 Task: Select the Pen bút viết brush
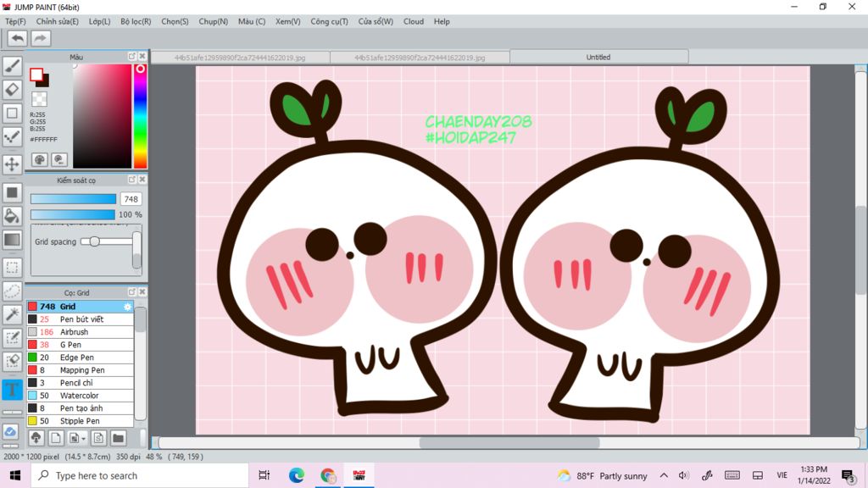click(x=81, y=319)
